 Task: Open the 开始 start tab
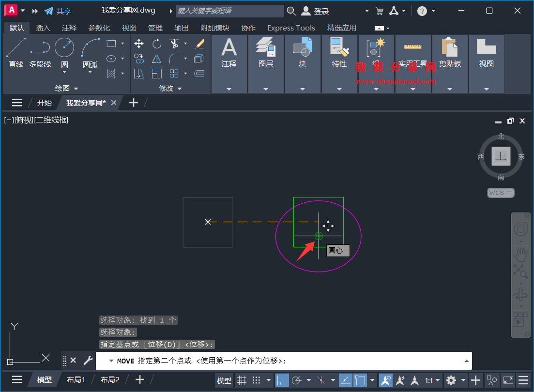44,103
